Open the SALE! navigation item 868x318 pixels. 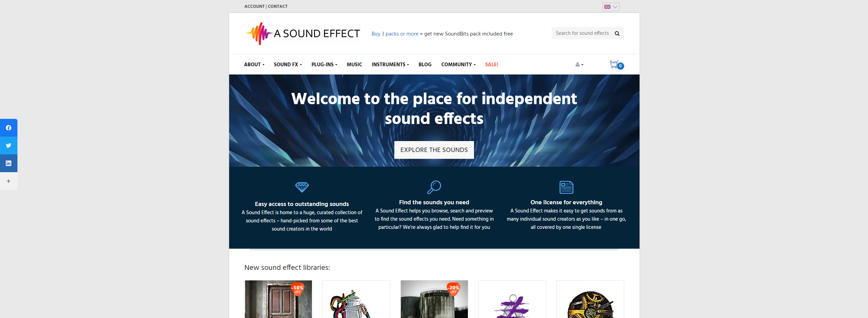[491, 64]
